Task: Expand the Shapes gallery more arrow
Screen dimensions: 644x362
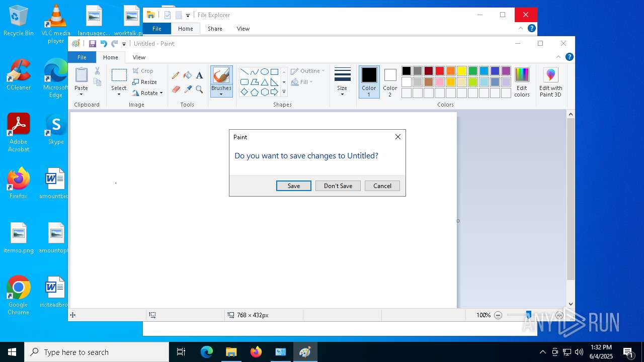Action: (284, 93)
